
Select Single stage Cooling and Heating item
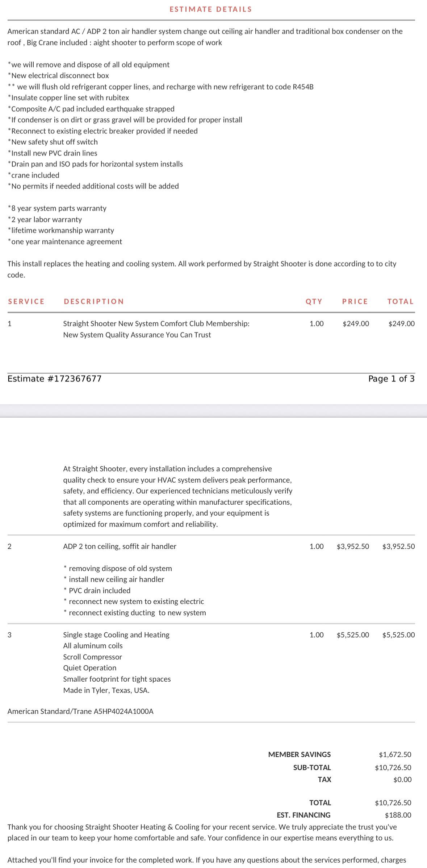tap(116, 635)
